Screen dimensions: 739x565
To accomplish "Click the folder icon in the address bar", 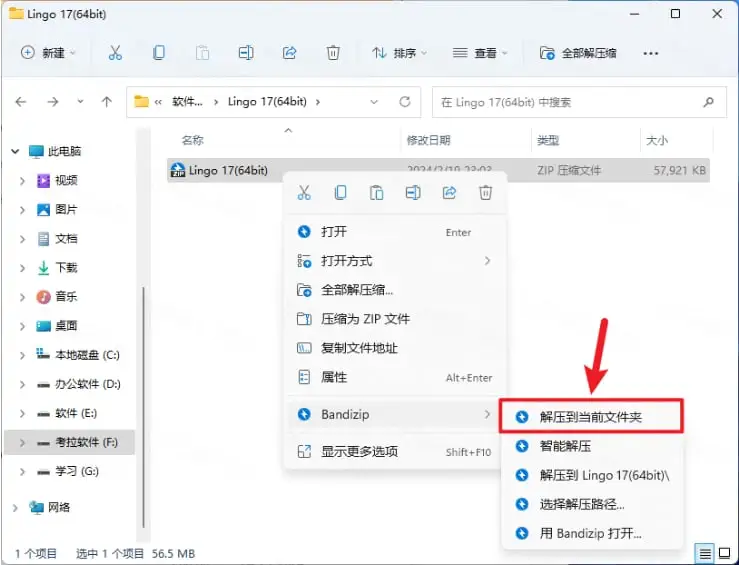I will pyautogui.click(x=141, y=102).
